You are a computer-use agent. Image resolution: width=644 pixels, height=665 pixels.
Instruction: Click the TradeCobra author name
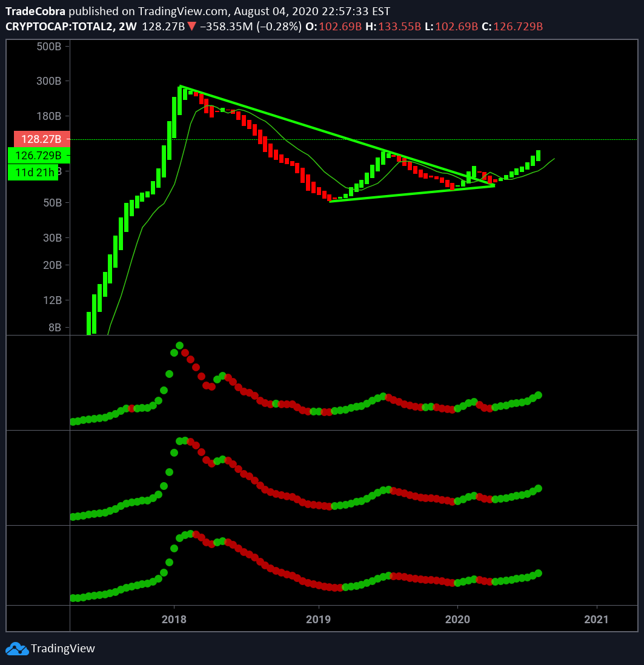pos(35,11)
